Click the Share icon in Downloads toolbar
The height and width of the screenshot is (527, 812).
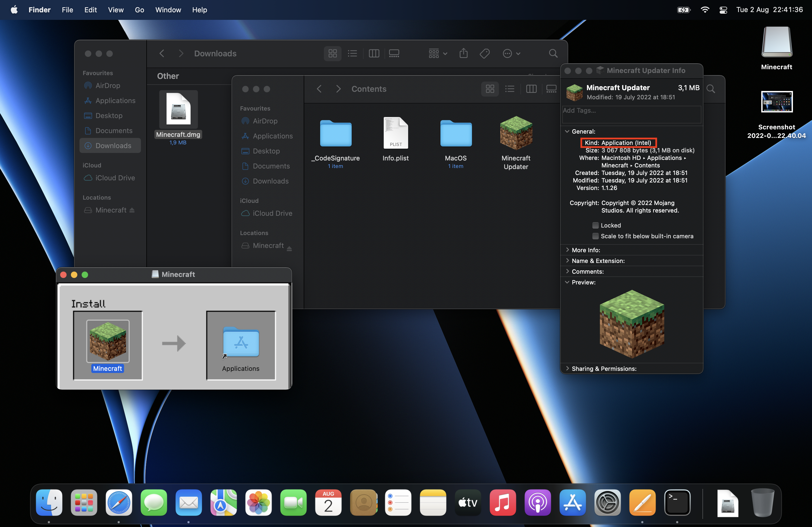tap(463, 53)
